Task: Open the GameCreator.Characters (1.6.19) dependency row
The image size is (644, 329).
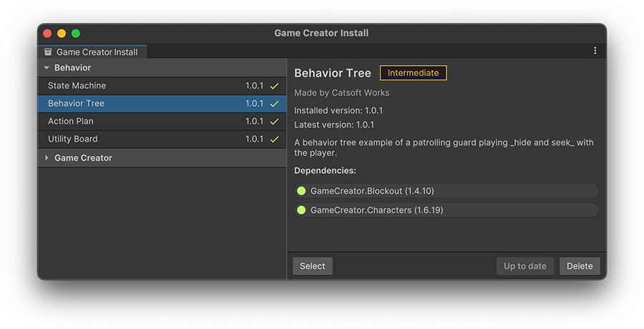Action: [x=447, y=210]
